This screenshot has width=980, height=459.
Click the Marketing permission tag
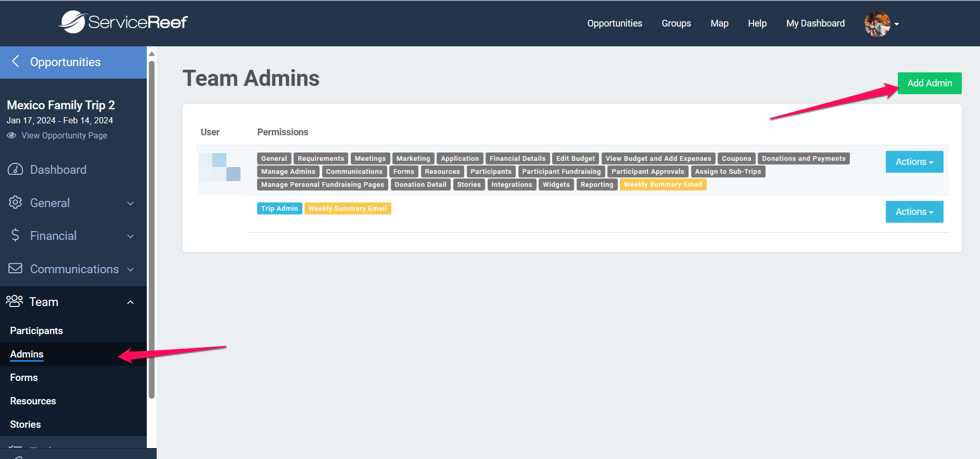[413, 159]
